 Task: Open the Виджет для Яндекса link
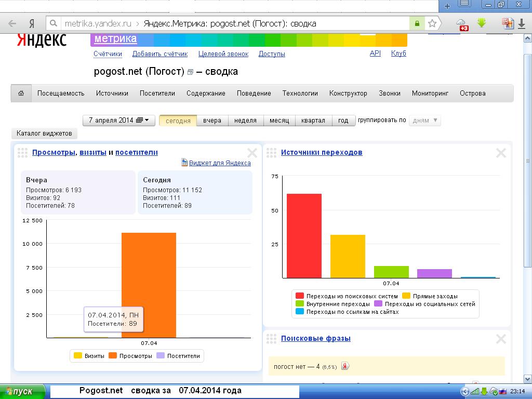(220, 163)
